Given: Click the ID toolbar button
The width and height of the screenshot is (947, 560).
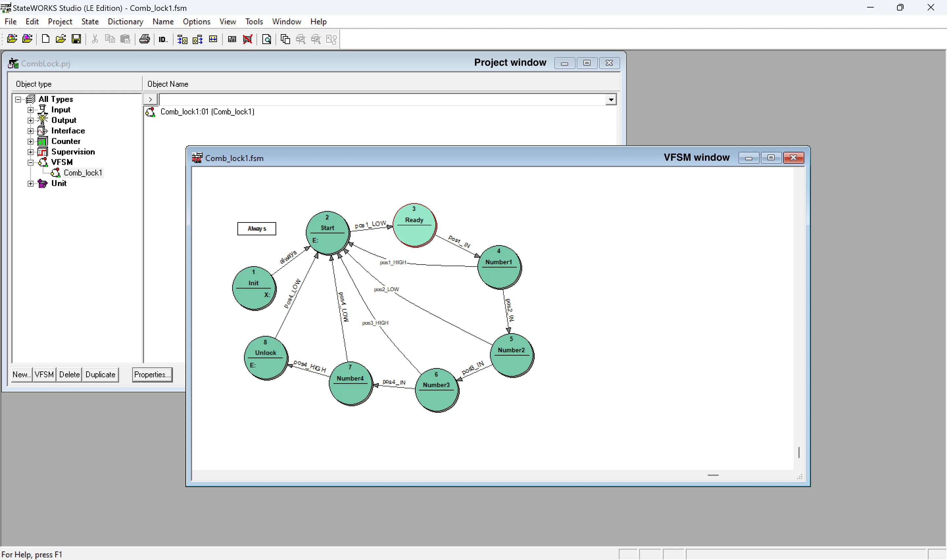Looking at the screenshot, I should click(163, 39).
